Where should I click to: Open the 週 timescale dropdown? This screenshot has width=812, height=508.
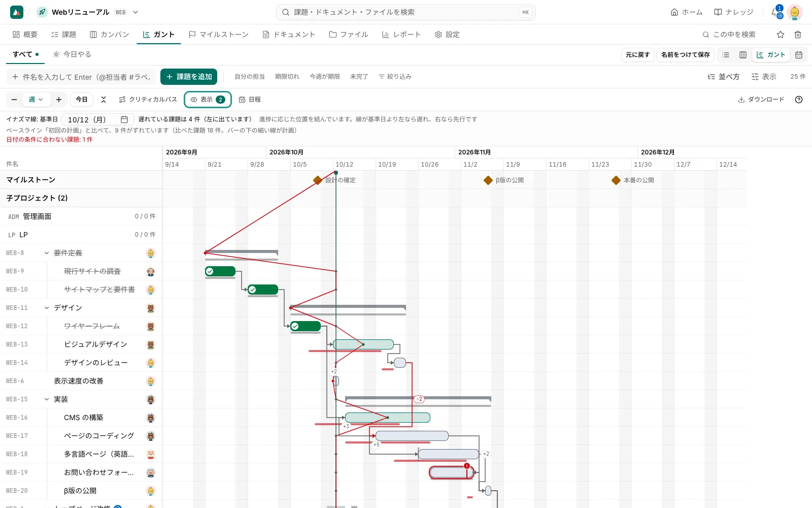point(36,100)
